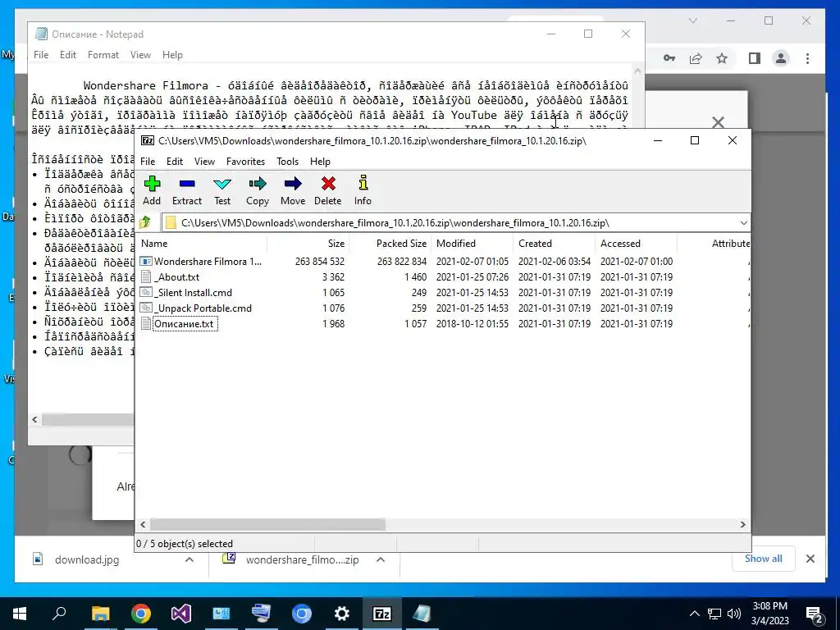The image size is (840, 630).
Task: Expand the 7-Zip address path dropdown
Action: 743,223
